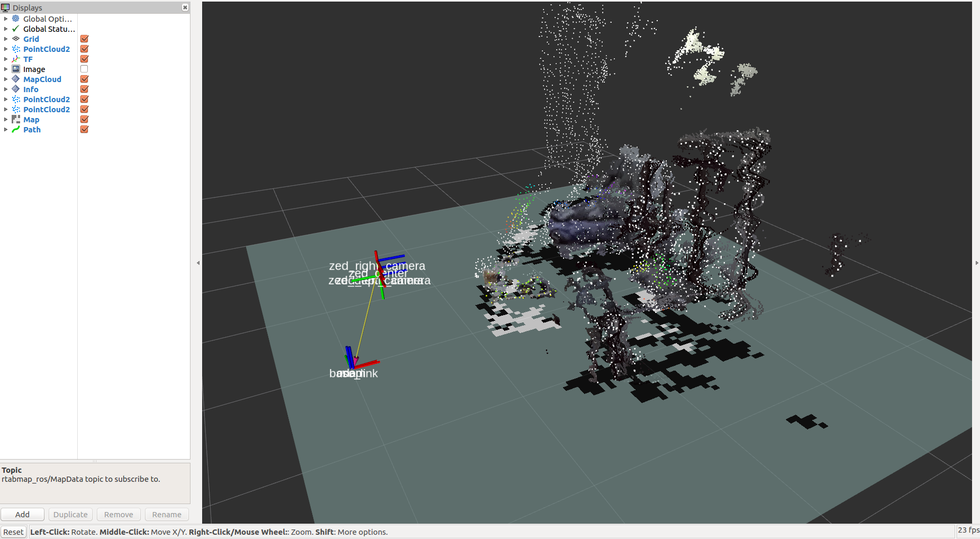Select the Map display item
Image resolution: width=980 pixels, height=539 pixels.
31,119
